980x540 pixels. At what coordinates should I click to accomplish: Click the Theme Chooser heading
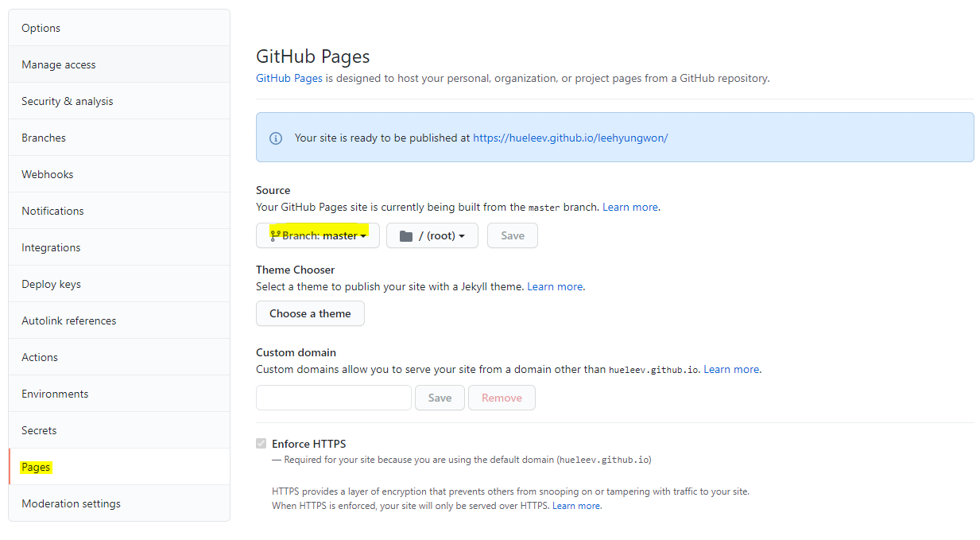296,270
